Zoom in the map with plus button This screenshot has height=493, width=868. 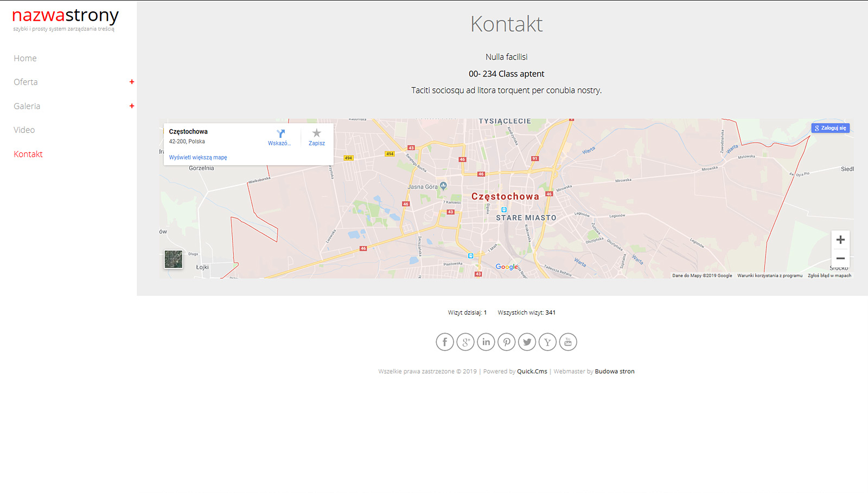(x=840, y=240)
